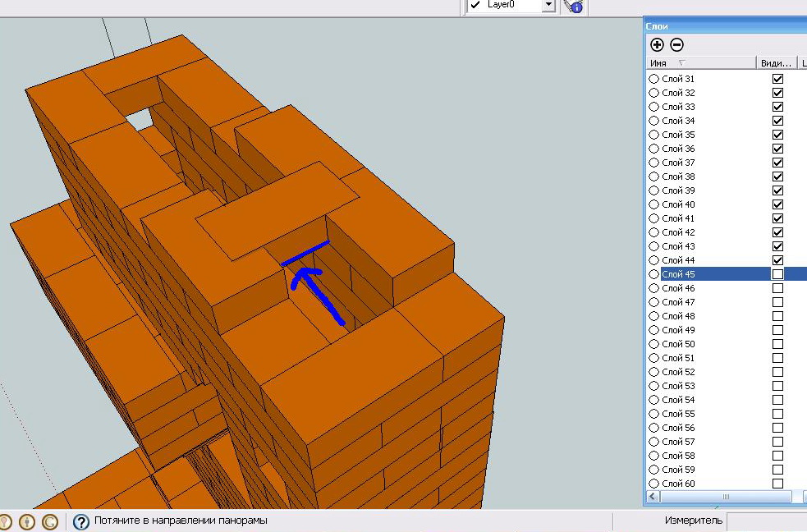Click the third status bar circle icon
This screenshot has height=532, width=807.
[50, 521]
